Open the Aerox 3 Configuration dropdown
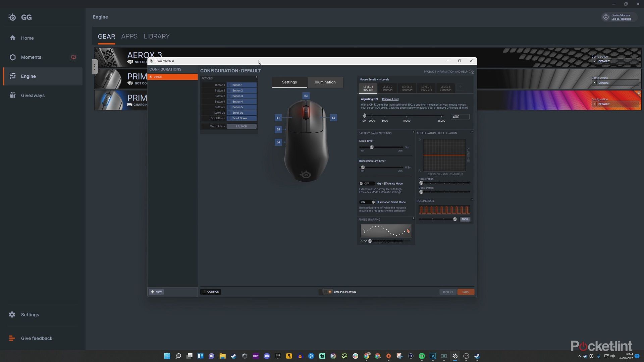The image size is (644, 362). (615, 61)
